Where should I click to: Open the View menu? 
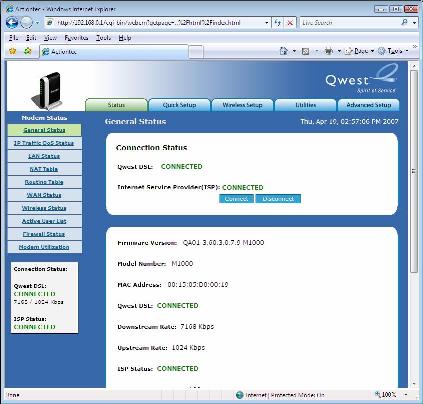tap(50, 38)
